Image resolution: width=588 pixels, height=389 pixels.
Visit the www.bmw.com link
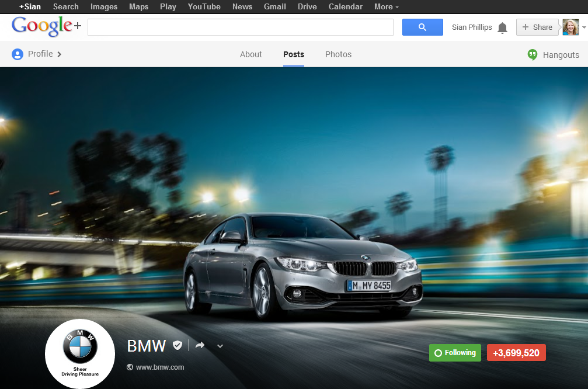[x=159, y=367]
